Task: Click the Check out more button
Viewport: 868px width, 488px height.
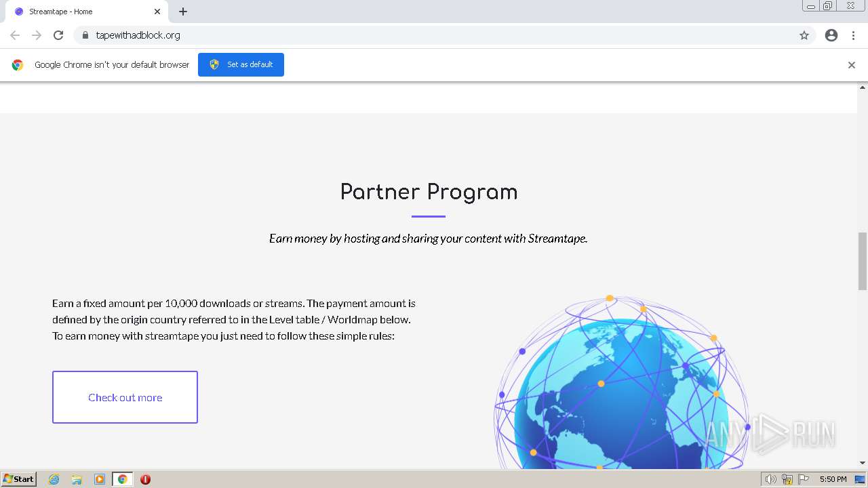Action: tap(125, 397)
